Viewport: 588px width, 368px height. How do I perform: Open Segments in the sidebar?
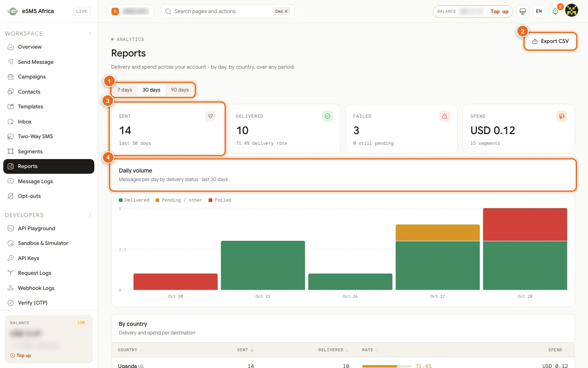coord(49,152)
